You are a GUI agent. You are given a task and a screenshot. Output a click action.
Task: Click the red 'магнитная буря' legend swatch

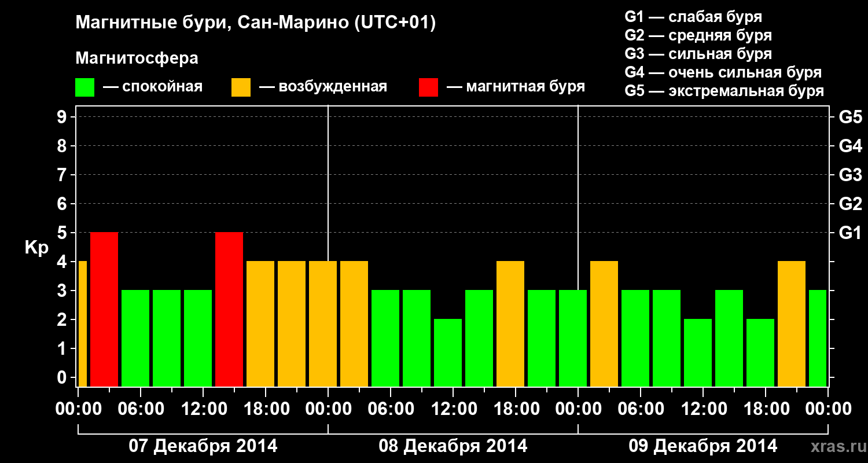pyautogui.click(x=428, y=87)
